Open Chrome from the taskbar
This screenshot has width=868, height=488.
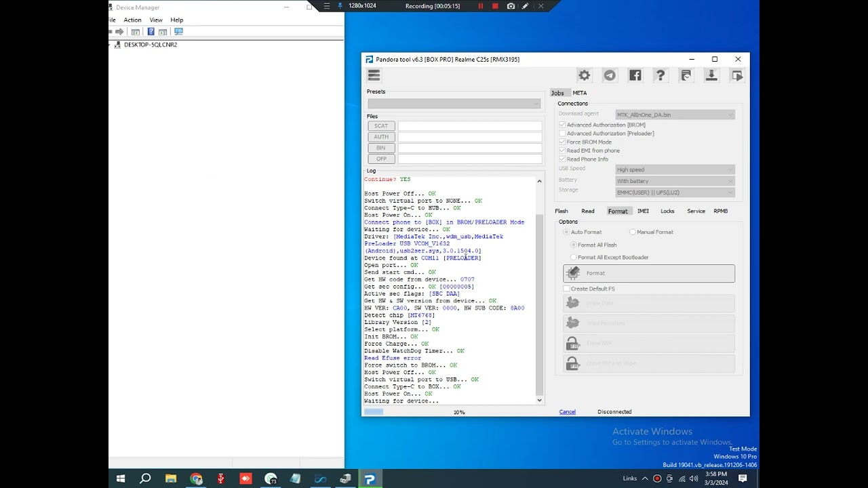(196, 479)
